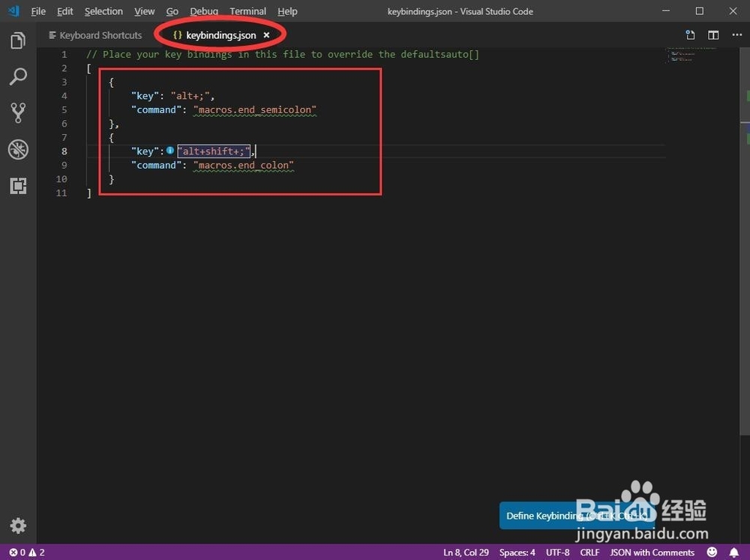Switch to the Keyboard Shortcuts tab
750x560 pixels.
pyautogui.click(x=95, y=35)
